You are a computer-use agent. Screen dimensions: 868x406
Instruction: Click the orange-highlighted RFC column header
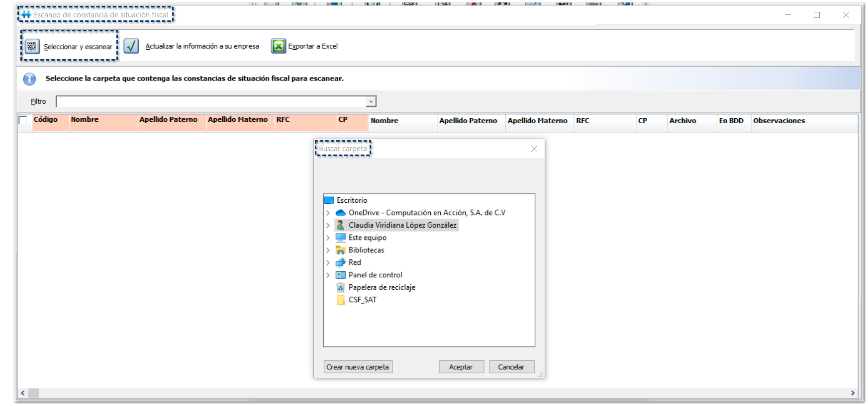coord(306,123)
